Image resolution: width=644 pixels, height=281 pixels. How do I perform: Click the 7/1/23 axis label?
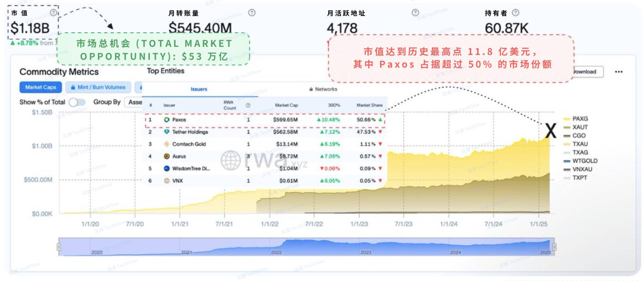pos(403,224)
